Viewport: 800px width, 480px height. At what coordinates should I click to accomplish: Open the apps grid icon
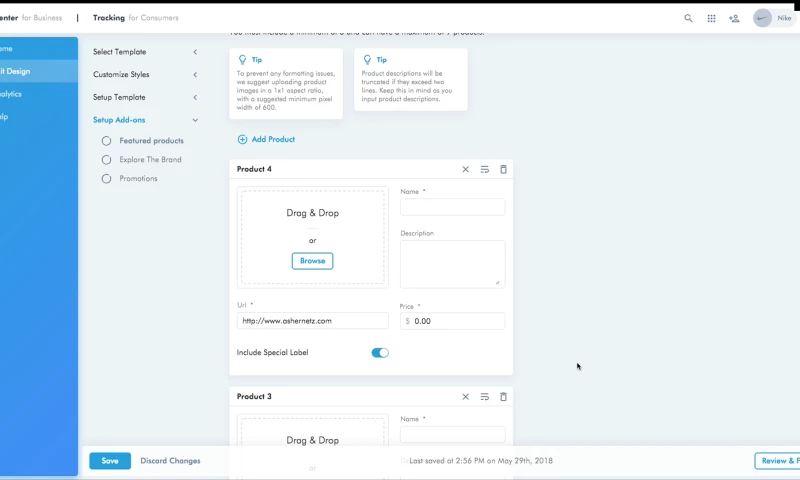[711, 18]
